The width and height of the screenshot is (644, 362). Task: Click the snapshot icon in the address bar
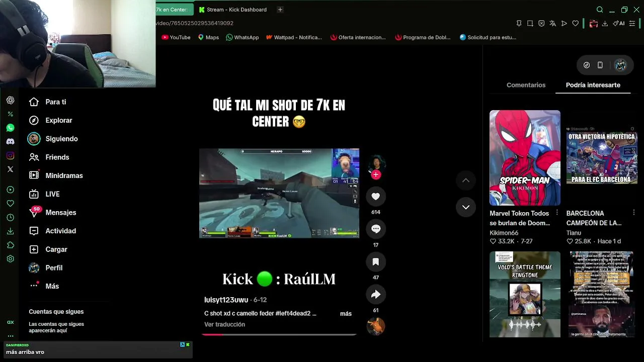530,23
